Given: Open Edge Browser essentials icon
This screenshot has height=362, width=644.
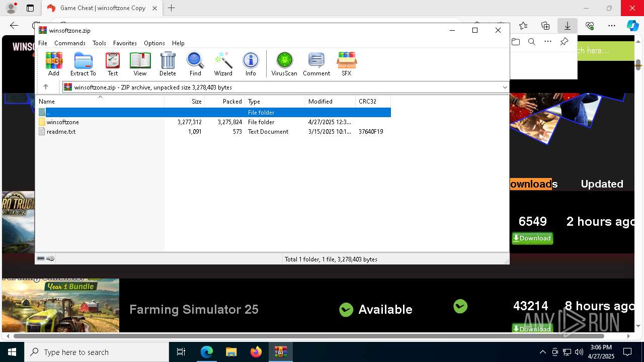Looking at the screenshot, I should coord(590,26).
